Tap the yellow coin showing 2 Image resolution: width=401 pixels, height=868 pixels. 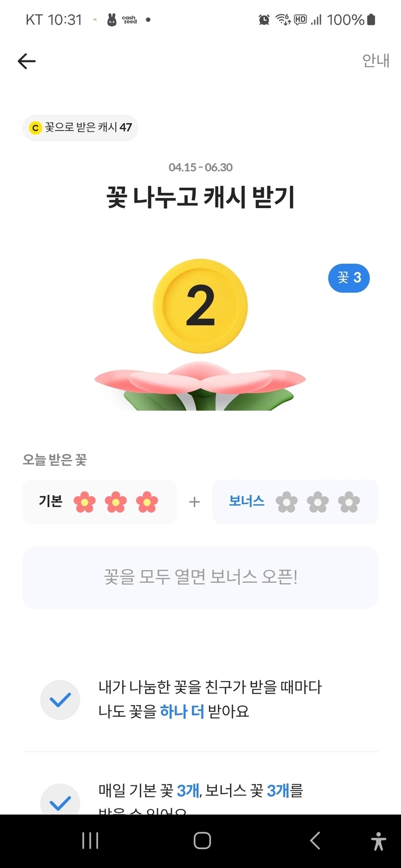point(200,306)
